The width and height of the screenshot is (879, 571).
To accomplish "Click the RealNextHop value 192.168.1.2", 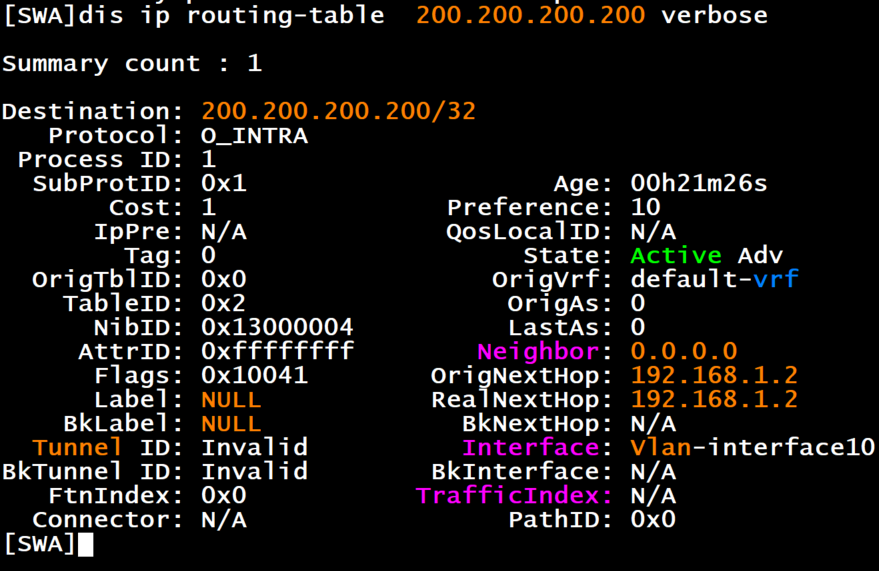I will point(714,400).
